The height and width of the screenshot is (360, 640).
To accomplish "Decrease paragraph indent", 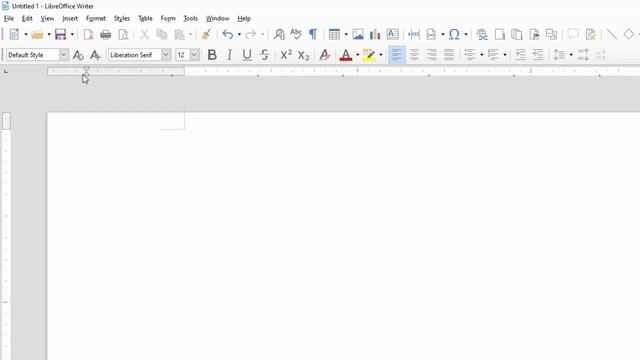I will 538,55.
